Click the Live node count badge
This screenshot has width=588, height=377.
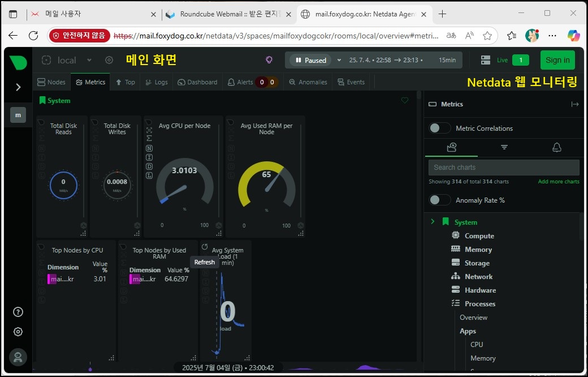tap(521, 60)
